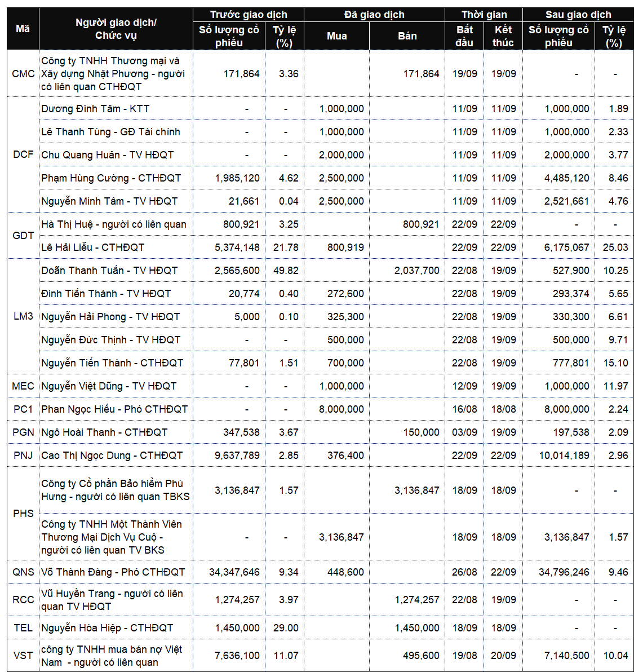This screenshot has width=634, height=672.
Task: Select the Bắt đầu column header
Action: [464, 36]
